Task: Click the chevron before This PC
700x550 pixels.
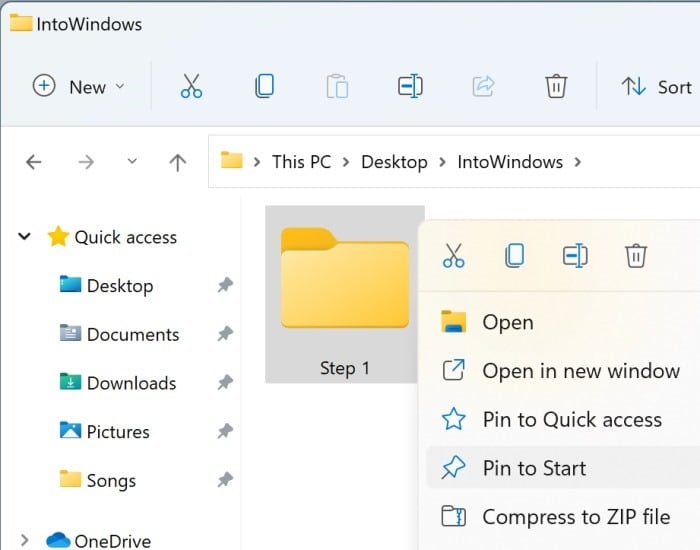Action: 257,162
